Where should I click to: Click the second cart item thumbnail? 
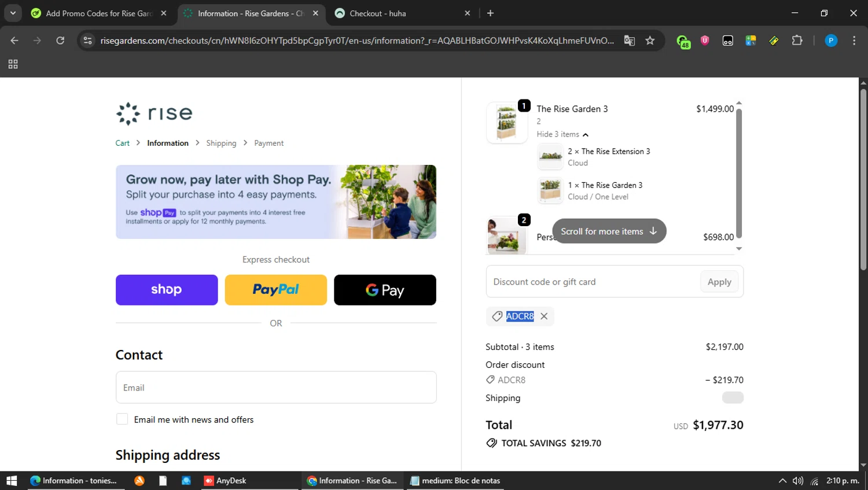point(507,235)
